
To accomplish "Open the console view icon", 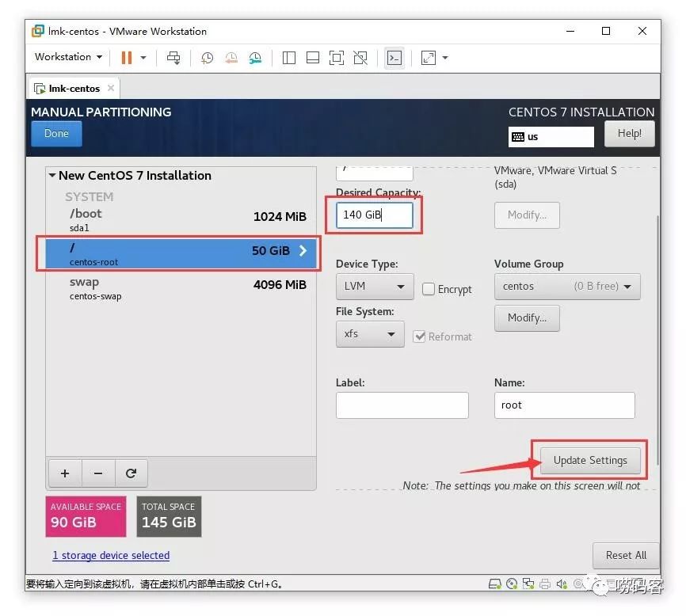I will coord(394,58).
